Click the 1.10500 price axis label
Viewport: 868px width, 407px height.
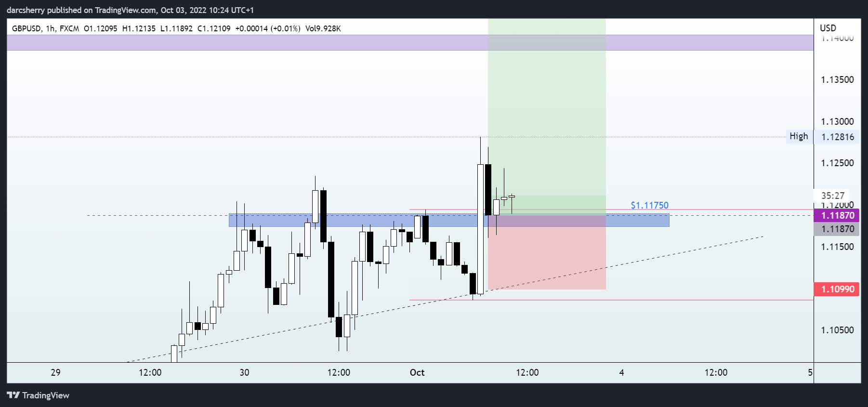pos(837,330)
